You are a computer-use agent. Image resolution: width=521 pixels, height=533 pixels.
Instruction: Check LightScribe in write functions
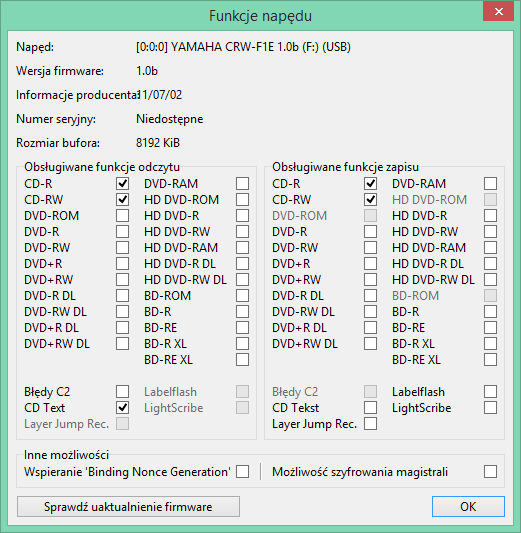click(x=490, y=408)
